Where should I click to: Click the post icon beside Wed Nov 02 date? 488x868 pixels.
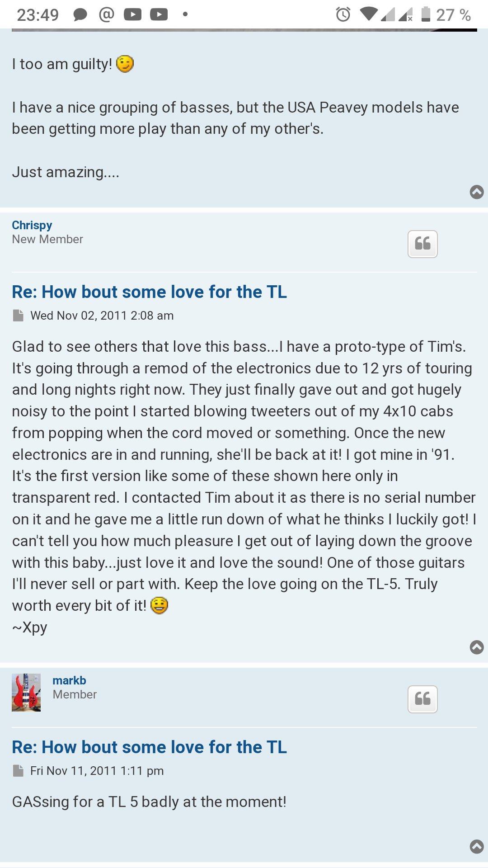[18, 316]
